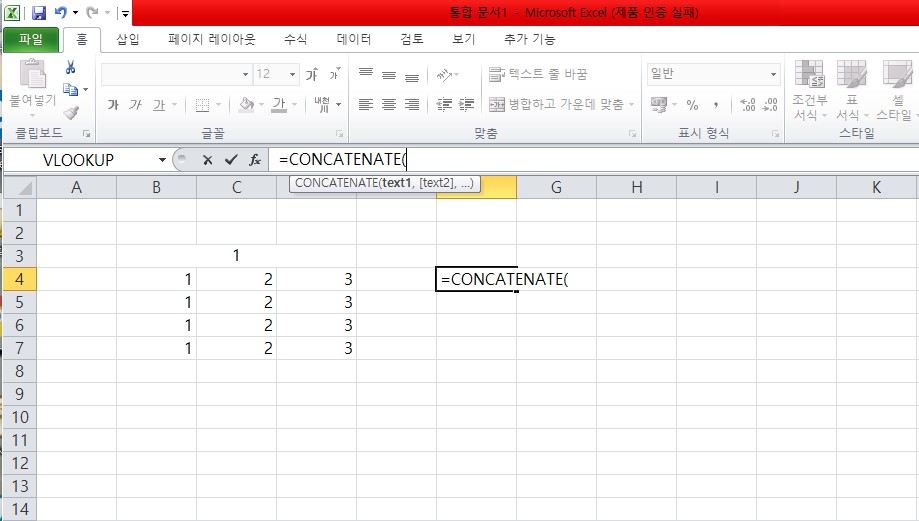
Task: Click the Percent Style icon
Action: [x=693, y=105]
